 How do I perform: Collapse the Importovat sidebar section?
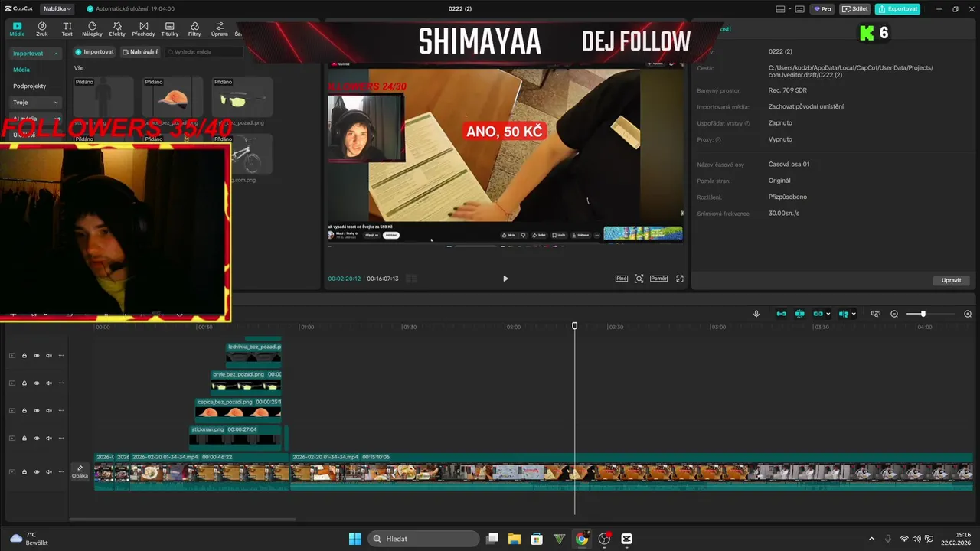click(x=36, y=54)
